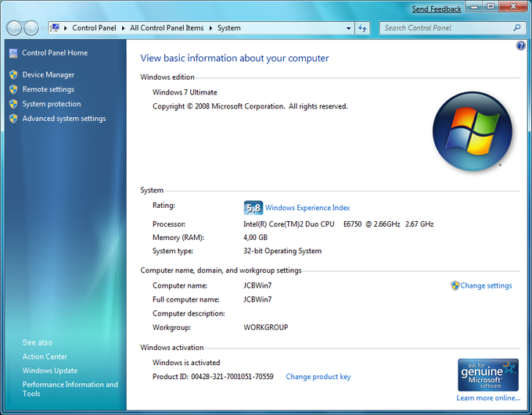Click the View basic information heading
Screen dimensions: 532x415
[235, 59]
